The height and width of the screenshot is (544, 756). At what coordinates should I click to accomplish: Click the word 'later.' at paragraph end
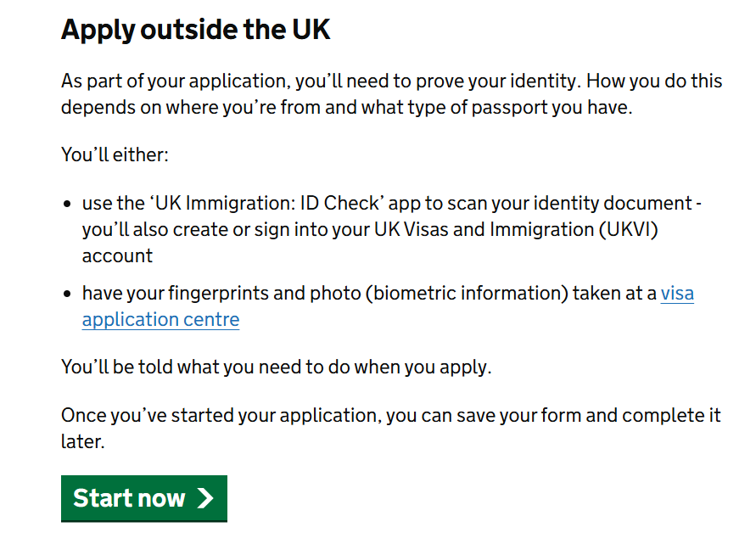[x=82, y=442]
